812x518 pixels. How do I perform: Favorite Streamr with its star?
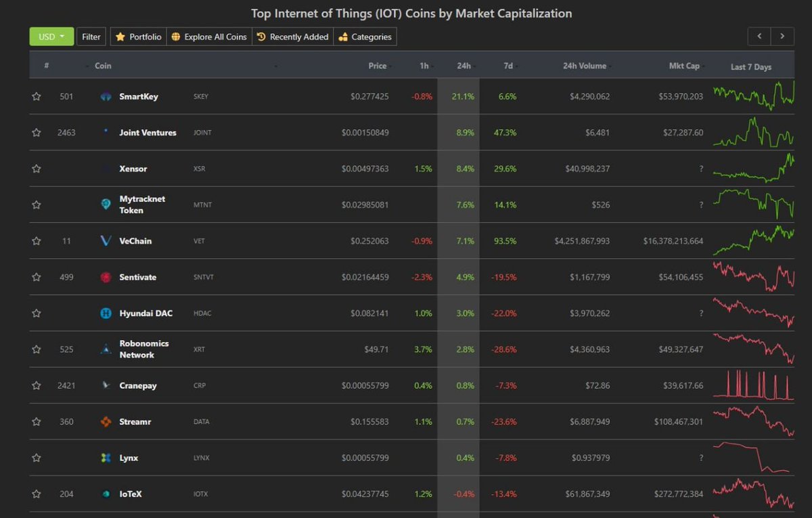click(37, 422)
